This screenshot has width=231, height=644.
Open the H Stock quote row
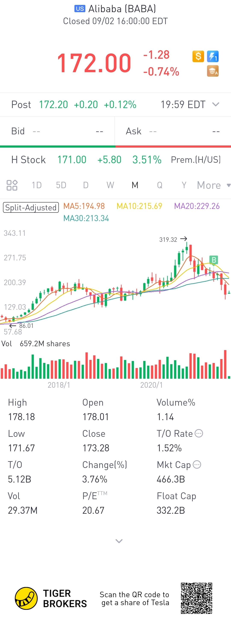[x=115, y=160]
